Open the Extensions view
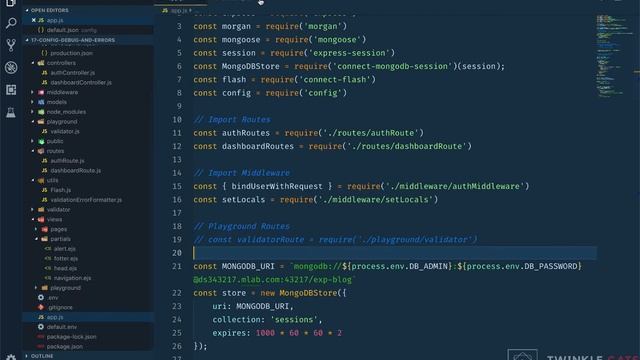640x360 pixels. (11, 90)
